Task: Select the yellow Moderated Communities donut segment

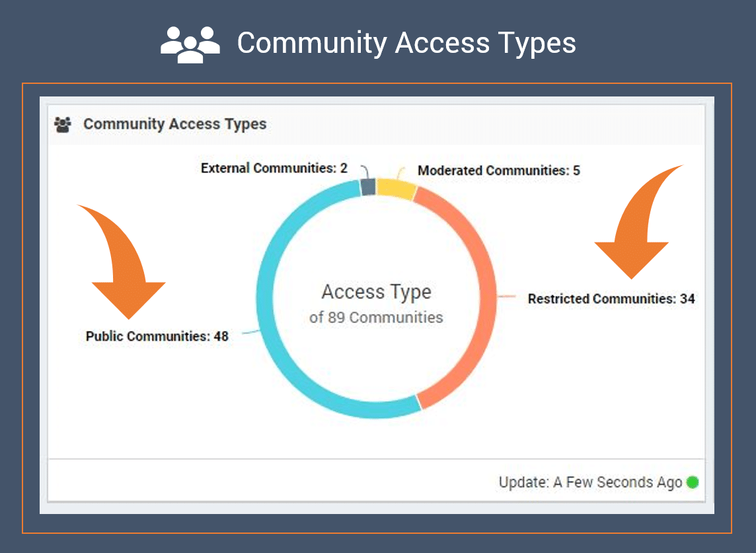Action: [x=396, y=188]
